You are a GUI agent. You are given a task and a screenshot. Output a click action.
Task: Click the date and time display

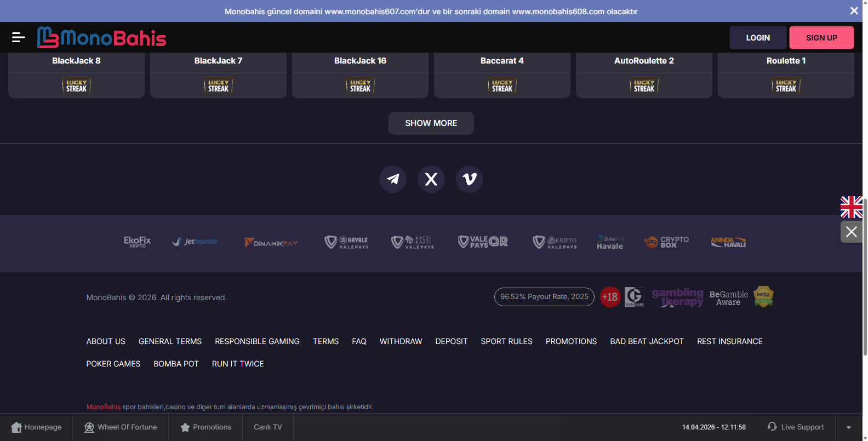click(x=713, y=427)
